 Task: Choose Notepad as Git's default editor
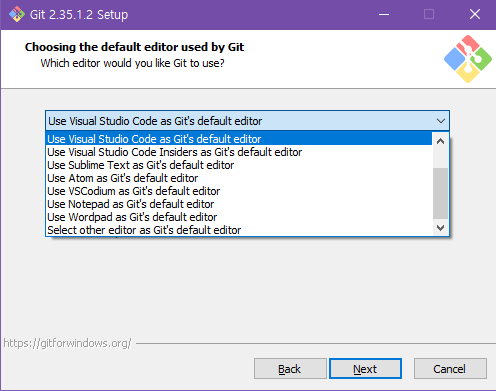(x=239, y=204)
